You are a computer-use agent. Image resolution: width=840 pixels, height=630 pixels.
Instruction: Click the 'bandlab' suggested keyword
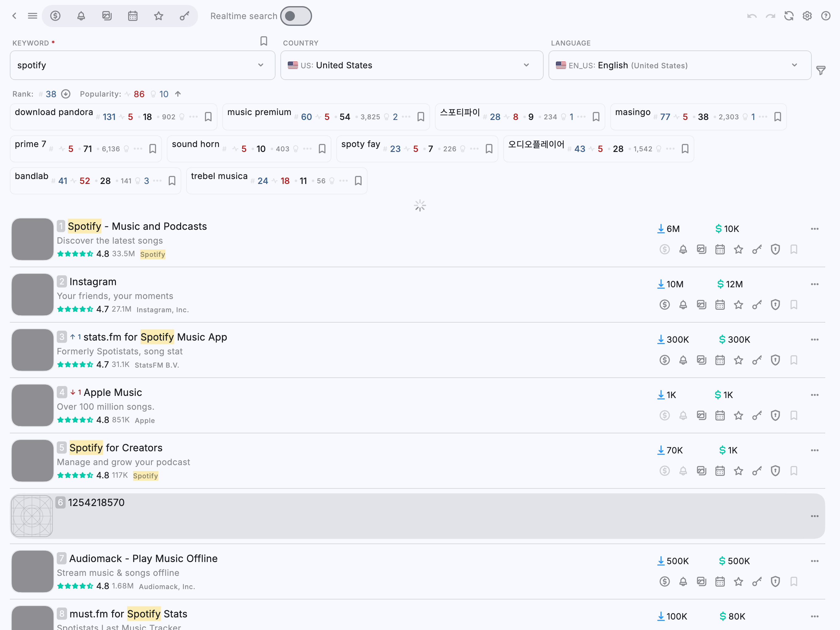pyautogui.click(x=32, y=176)
